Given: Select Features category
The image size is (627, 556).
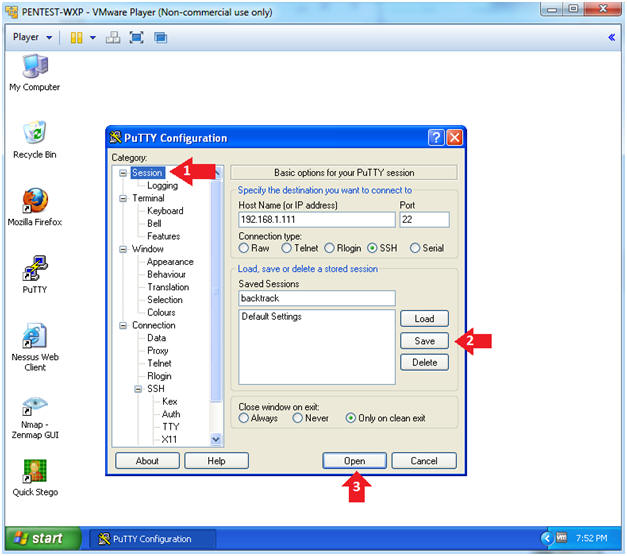Looking at the screenshot, I should (x=164, y=236).
